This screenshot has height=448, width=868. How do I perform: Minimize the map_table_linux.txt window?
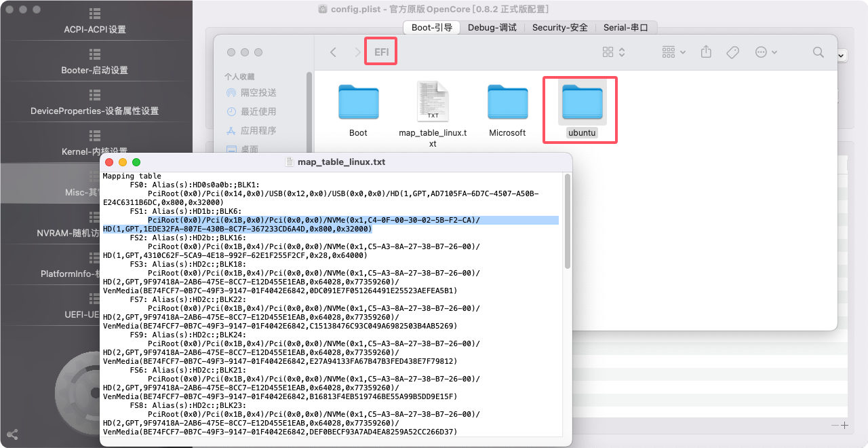[123, 162]
